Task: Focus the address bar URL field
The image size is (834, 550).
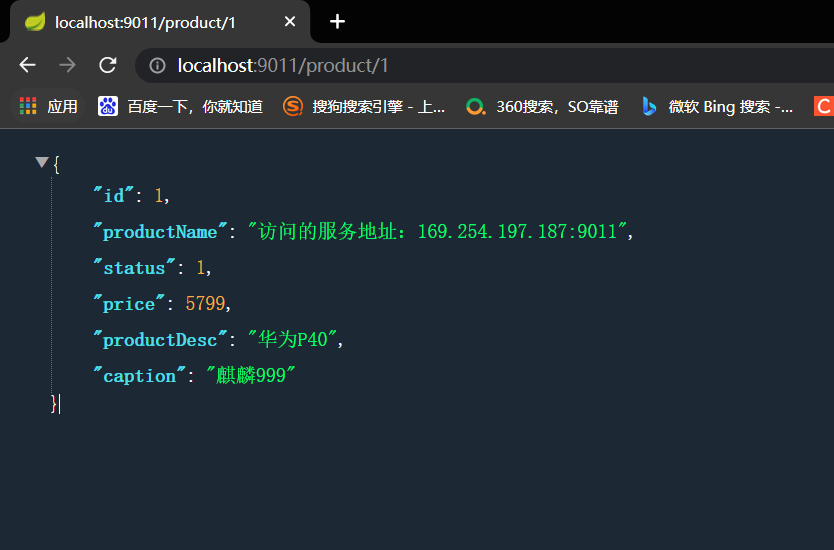Action: click(484, 65)
